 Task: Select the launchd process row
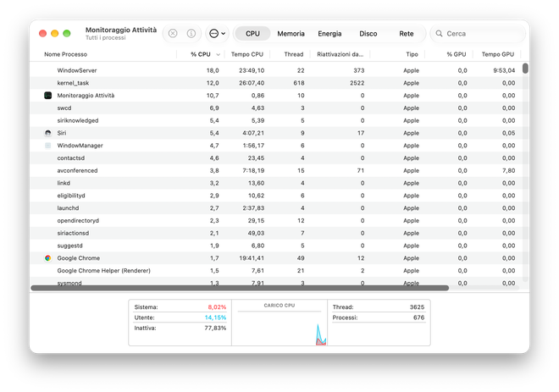pyautogui.click(x=276, y=208)
